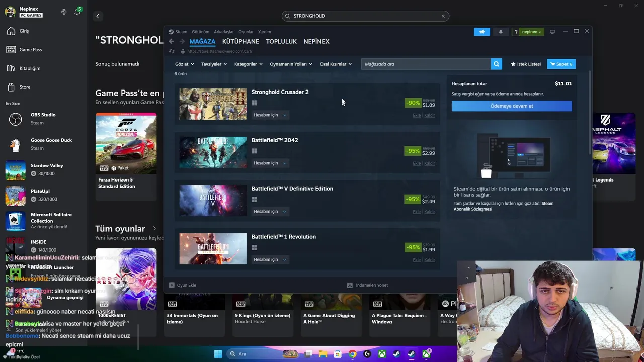The image size is (644, 362).
Task: Click the Xbox notifications bell icon
Action: pos(77,12)
